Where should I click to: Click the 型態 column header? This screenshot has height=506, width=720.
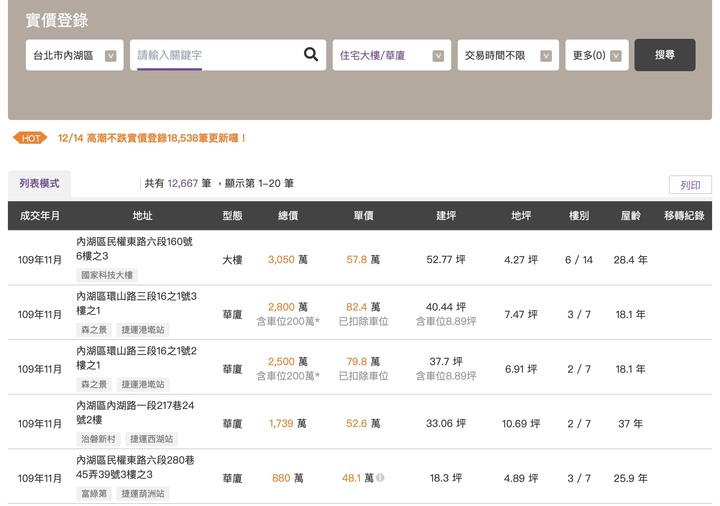[232, 216]
